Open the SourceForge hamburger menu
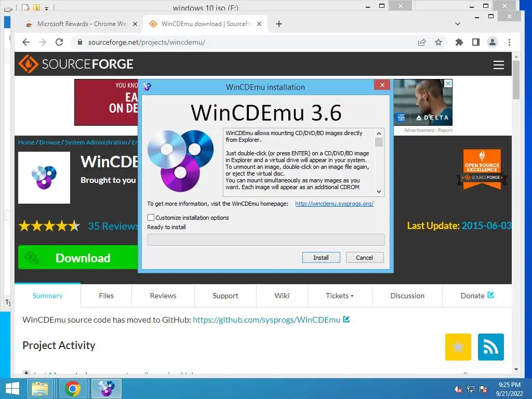The height and width of the screenshot is (399, 532). pyautogui.click(x=498, y=64)
